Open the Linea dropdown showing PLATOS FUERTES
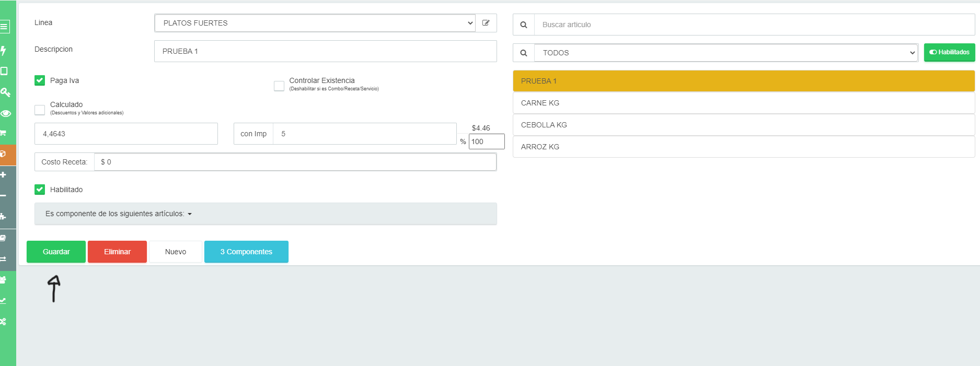The image size is (980, 366). pos(315,23)
